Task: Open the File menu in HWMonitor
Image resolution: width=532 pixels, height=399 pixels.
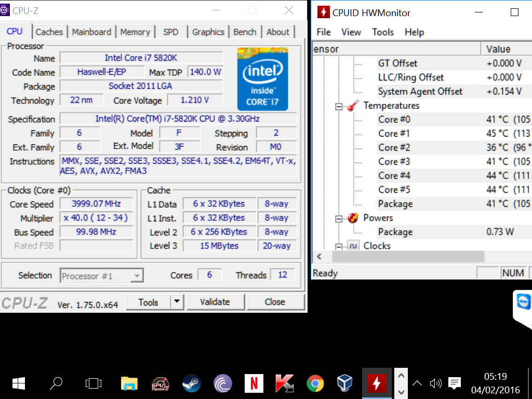Action: coord(324,32)
